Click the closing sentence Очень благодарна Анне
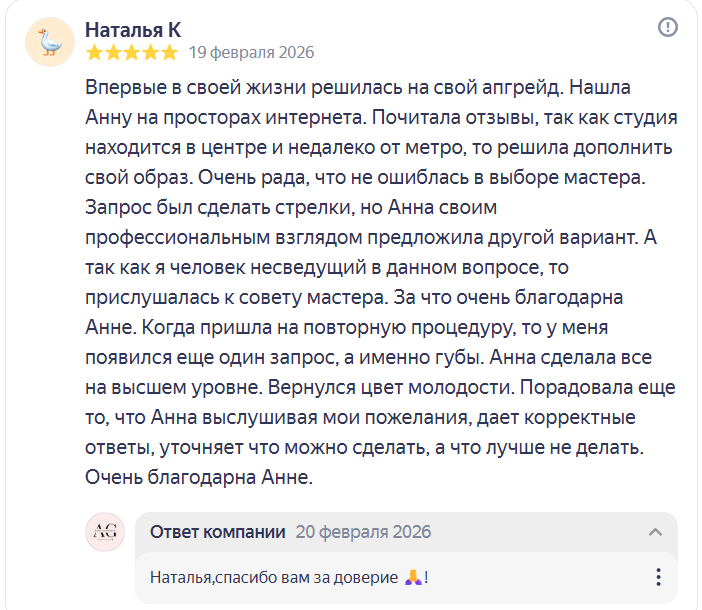702x610 pixels. (x=200, y=478)
